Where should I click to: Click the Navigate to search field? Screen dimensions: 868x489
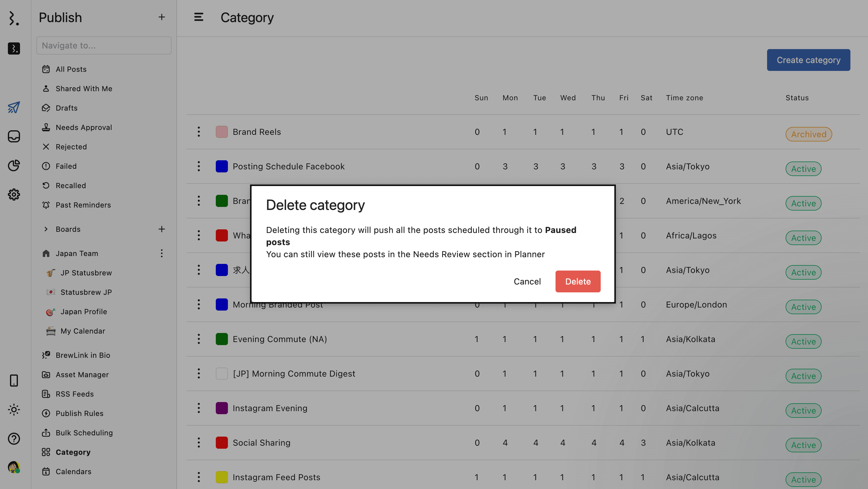(x=104, y=45)
